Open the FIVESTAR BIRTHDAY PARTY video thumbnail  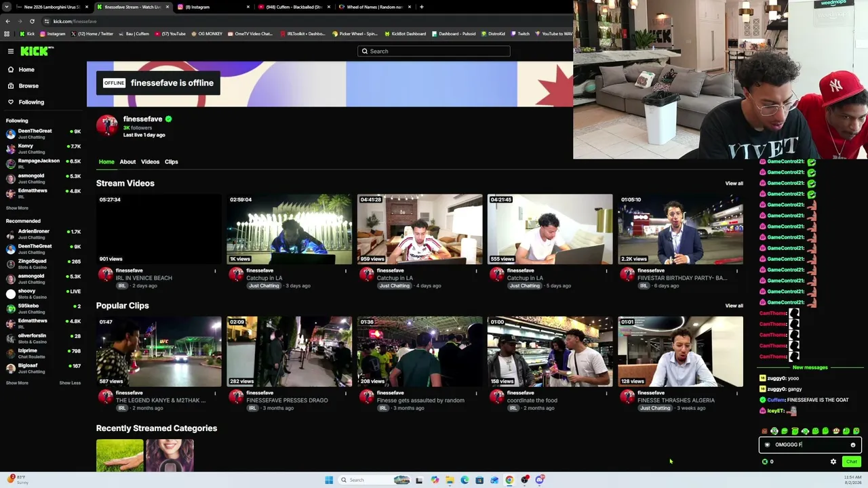coord(680,229)
